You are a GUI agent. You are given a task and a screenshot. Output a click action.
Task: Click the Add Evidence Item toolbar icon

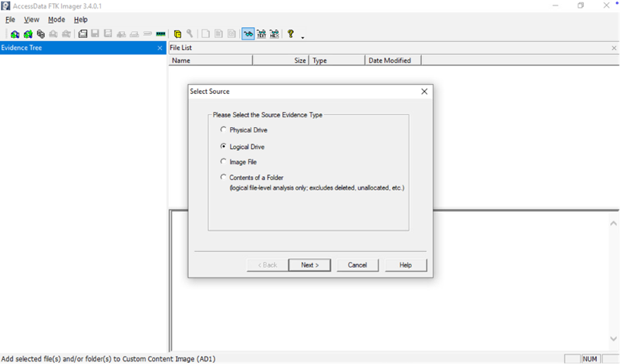[x=15, y=34]
